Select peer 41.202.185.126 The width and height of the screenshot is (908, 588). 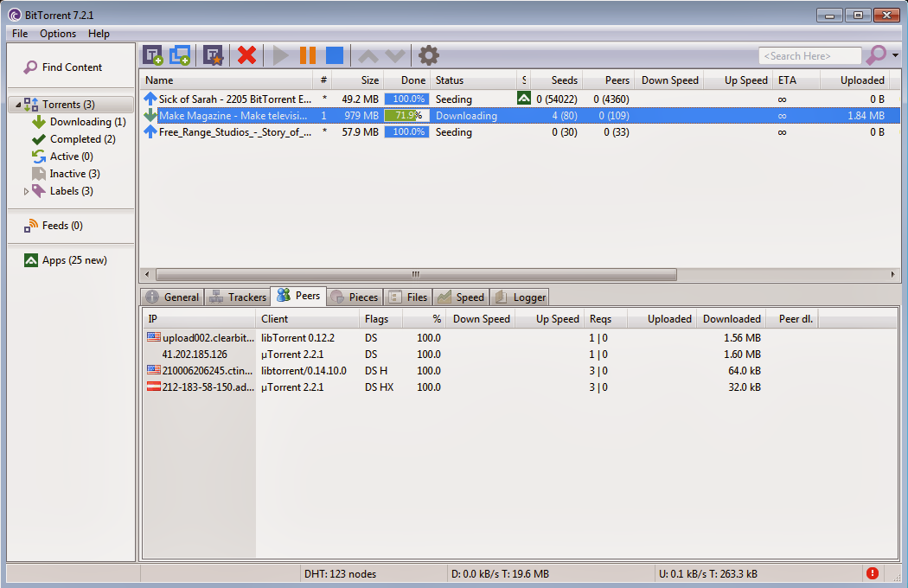[x=520, y=354]
